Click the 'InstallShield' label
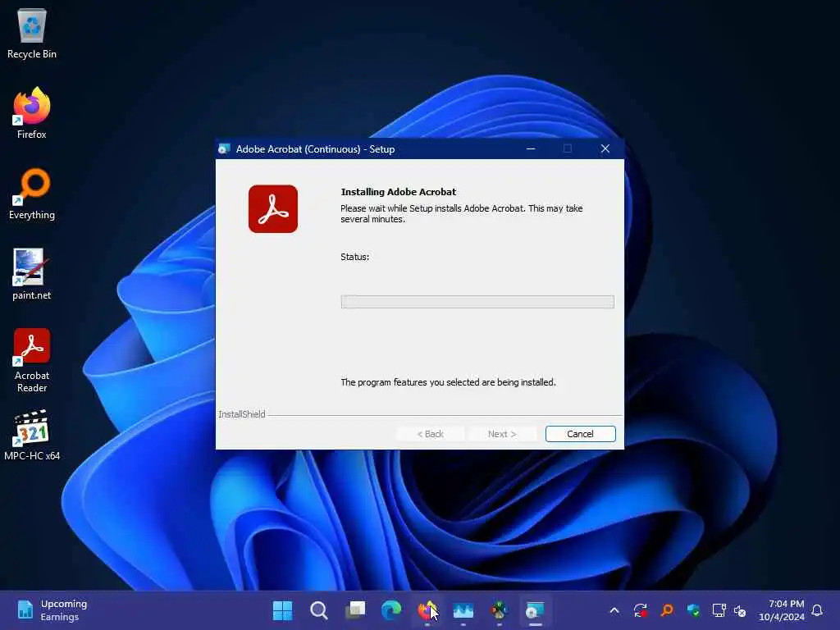The height and width of the screenshot is (630, 840). point(242,414)
